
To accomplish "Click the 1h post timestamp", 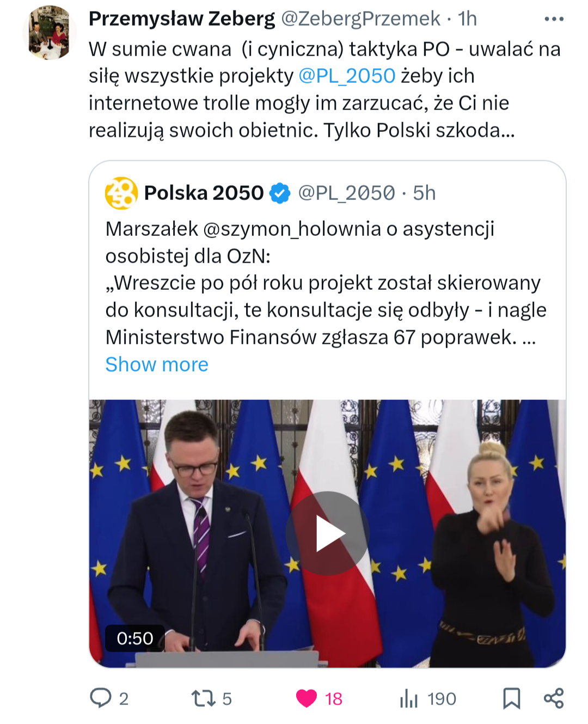I will 467,19.
